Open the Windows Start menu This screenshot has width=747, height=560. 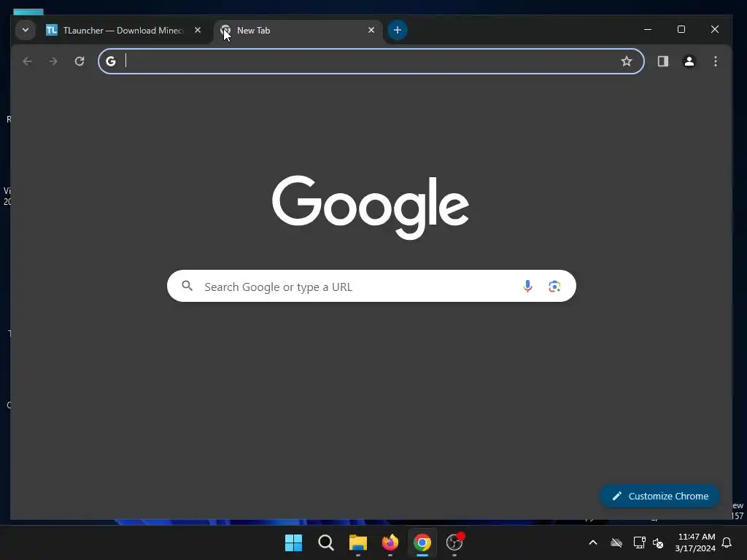pos(293,542)
